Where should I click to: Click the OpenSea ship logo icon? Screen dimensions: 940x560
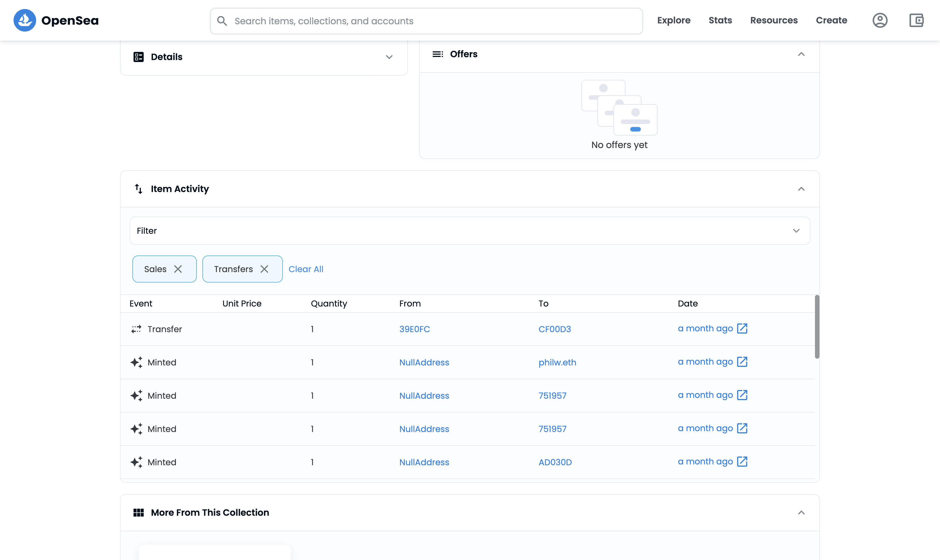tap(25, 20)
